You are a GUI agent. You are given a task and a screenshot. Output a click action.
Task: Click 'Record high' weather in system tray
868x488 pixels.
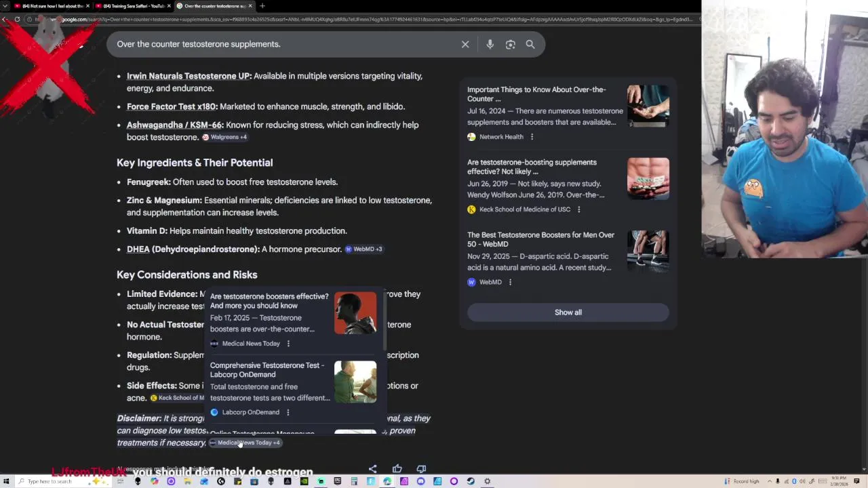click(743, 481)
